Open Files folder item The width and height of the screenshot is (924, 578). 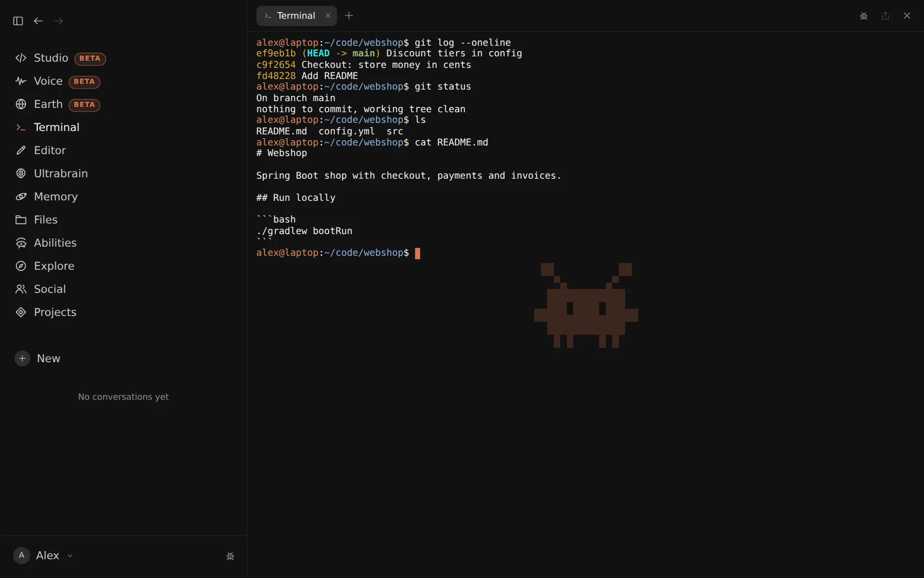point(36,220)
